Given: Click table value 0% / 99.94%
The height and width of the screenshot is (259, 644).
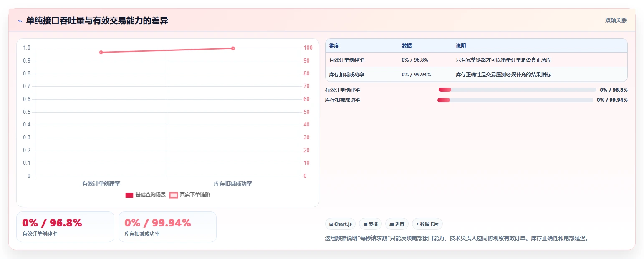Looking at the screenshot, I should click(x=416, y=75).
